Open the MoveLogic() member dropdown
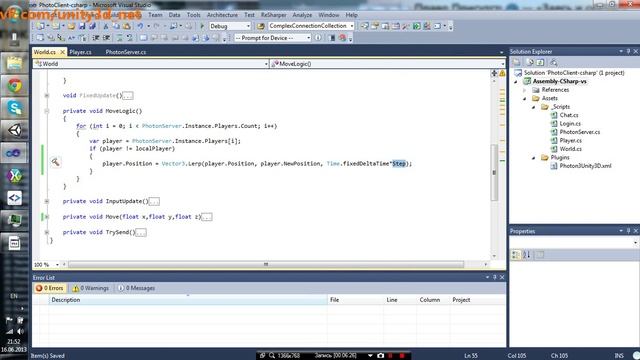Image resolution: width=640 pixels, height=360 pixels. pos(502,64)
